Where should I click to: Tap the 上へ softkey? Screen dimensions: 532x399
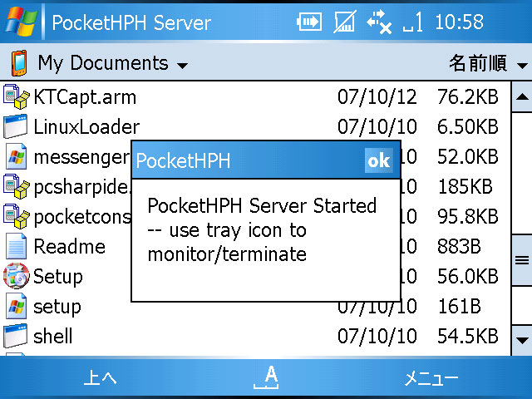click(100, 377)
